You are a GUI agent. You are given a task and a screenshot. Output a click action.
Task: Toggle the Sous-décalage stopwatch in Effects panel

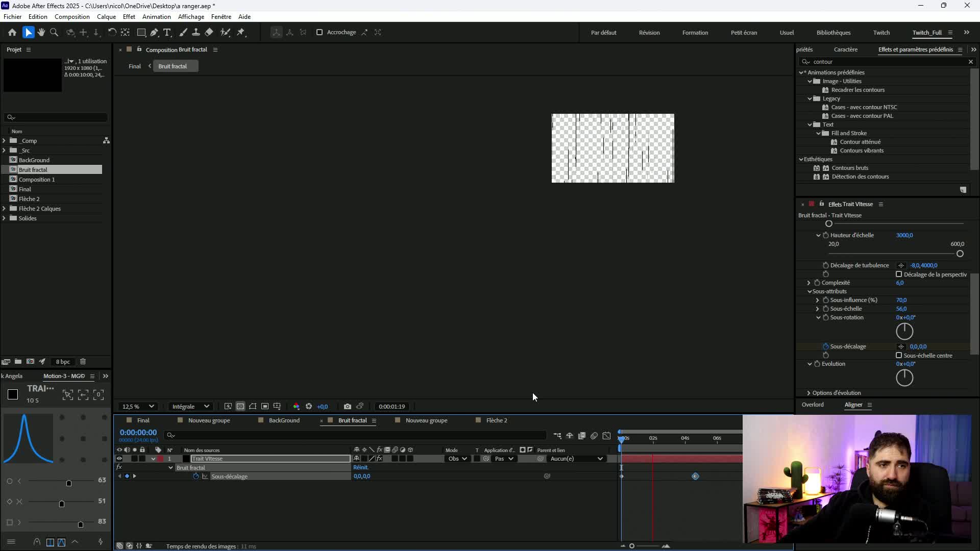coord(825,346)
